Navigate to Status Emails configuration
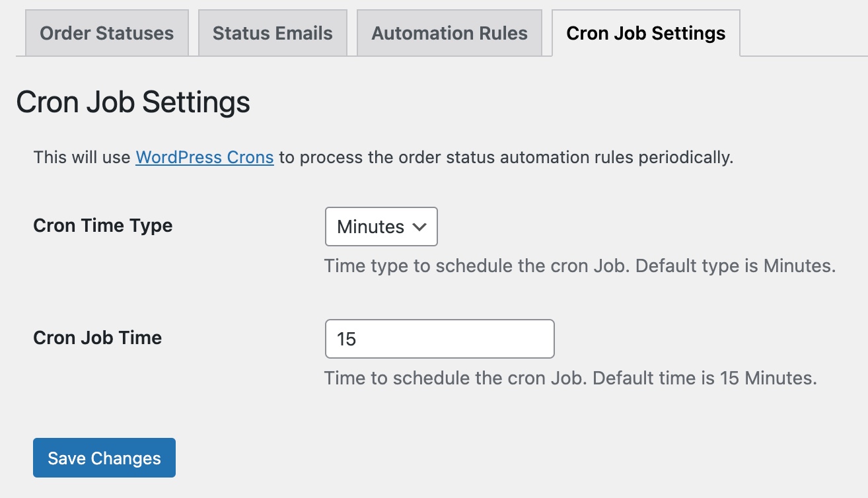 [x=272, y=32]
